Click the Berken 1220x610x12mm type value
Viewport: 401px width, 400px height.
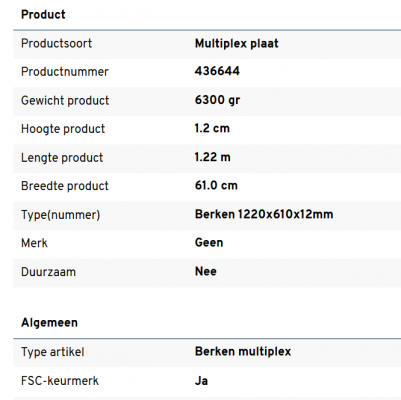tap(264, 214)
